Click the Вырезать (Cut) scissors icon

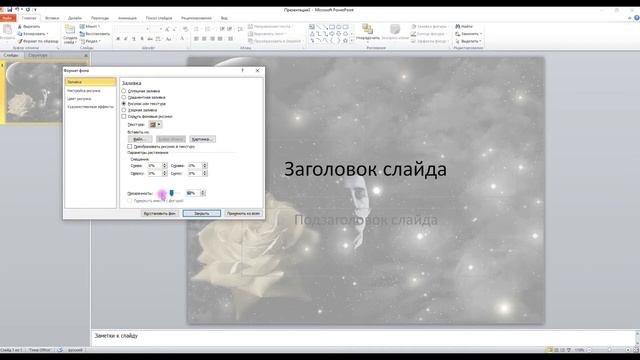tap(19, 27)
